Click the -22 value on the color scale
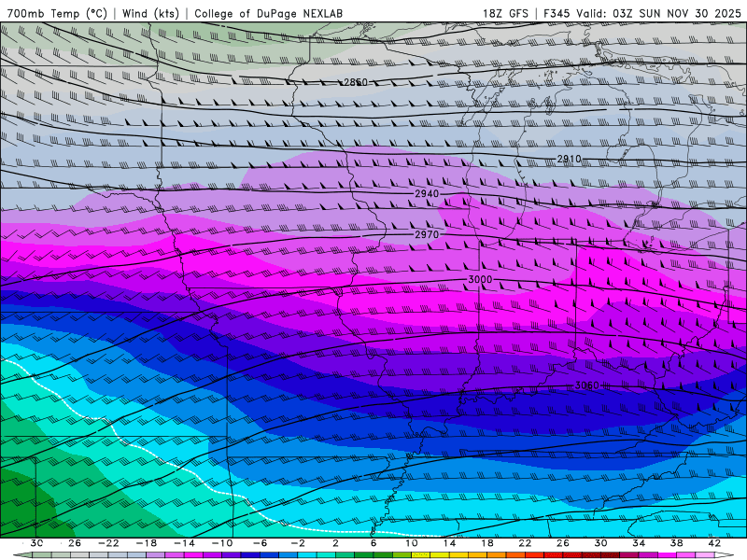Viewport: 747px width, 560px height. [x=108, y=543]
